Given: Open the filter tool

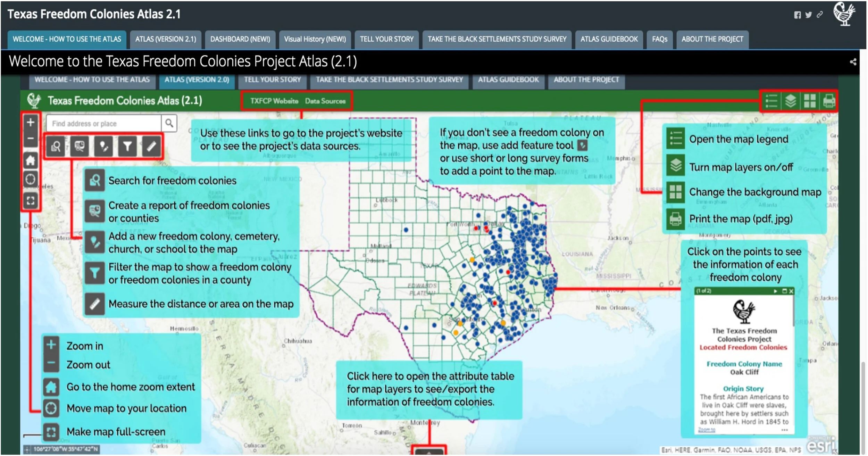Looking at the screenshot, I should click(127, 146).
